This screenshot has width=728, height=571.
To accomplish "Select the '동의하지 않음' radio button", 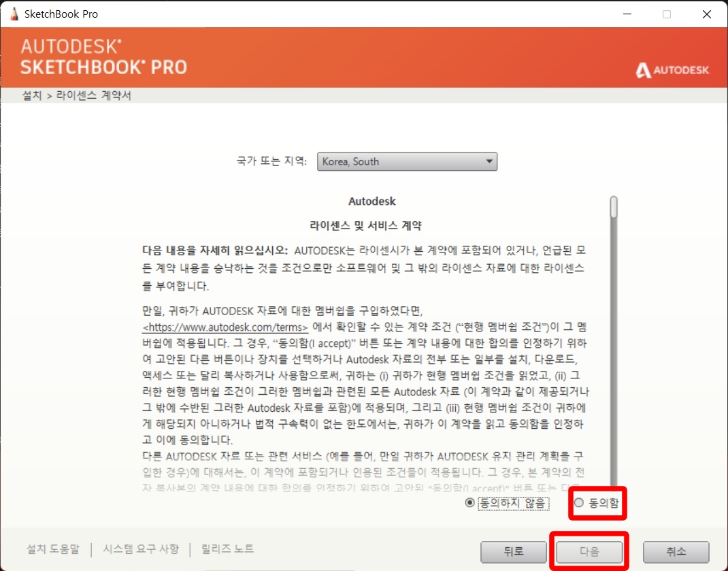I will pyautogui.click(x=470, y=503).
